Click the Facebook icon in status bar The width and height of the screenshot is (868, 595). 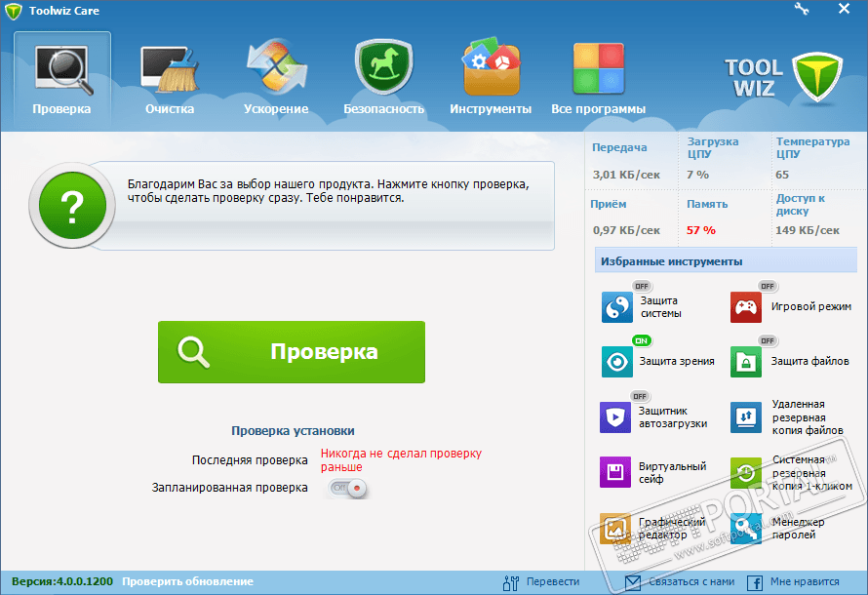pos(755,583)
